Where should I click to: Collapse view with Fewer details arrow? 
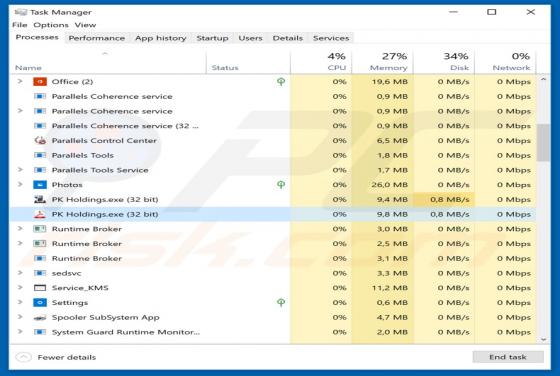pyautogui.click(x=24, y=357)
